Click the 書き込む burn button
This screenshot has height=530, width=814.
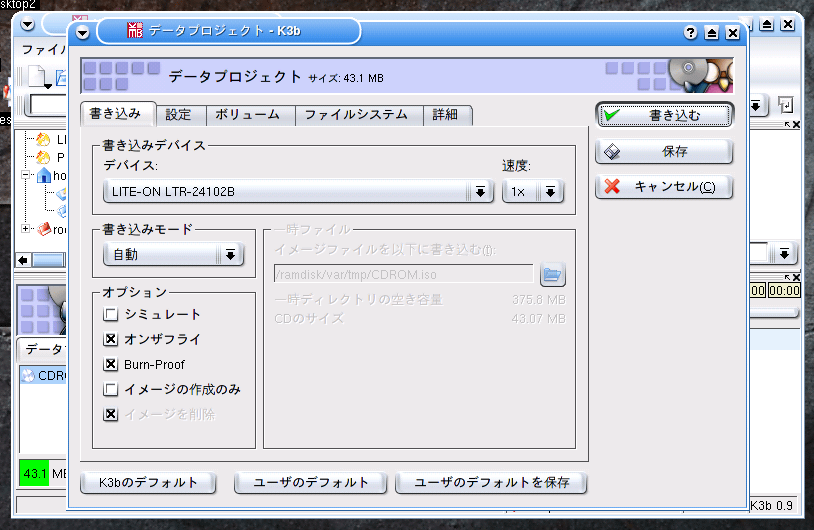coord(664,115)
